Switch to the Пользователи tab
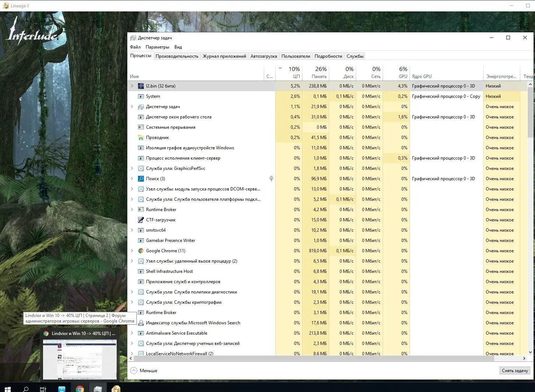The width and height of the screenshot is (535, 392). pos(296,56)
